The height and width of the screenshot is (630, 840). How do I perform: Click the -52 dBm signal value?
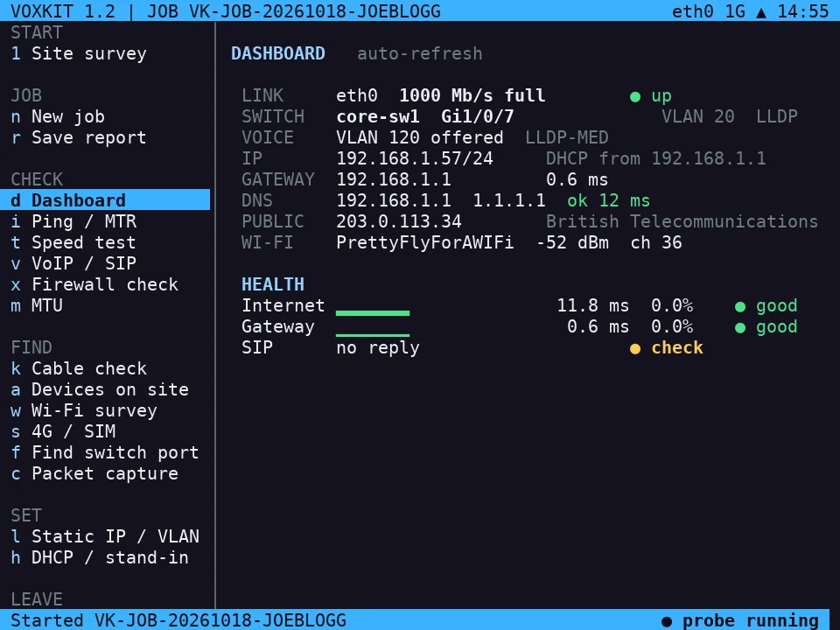(x=572, y=242)
